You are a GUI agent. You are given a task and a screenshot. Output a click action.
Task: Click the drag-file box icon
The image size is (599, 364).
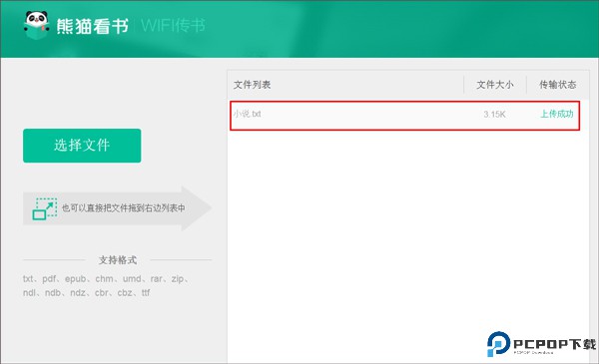click(x=45, y=208)
